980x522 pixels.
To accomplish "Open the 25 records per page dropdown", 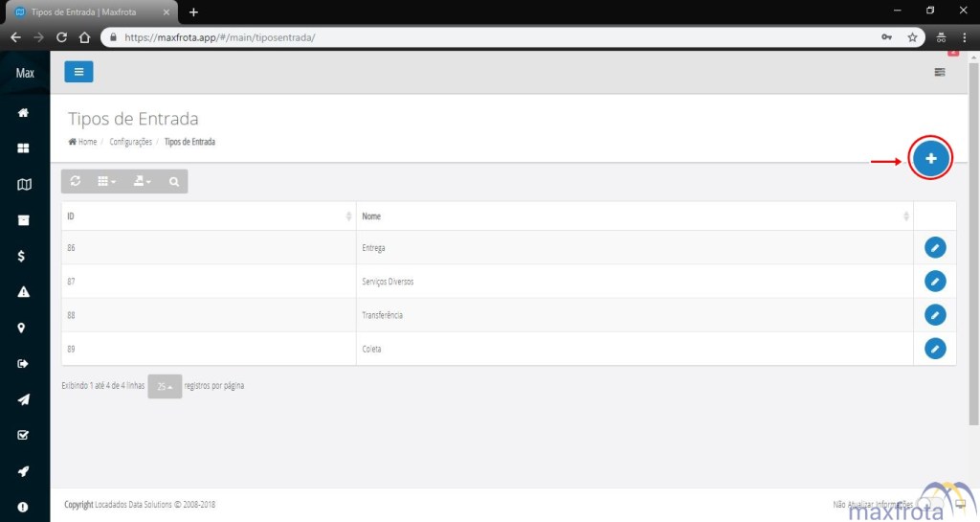I will tap(165, 387).
